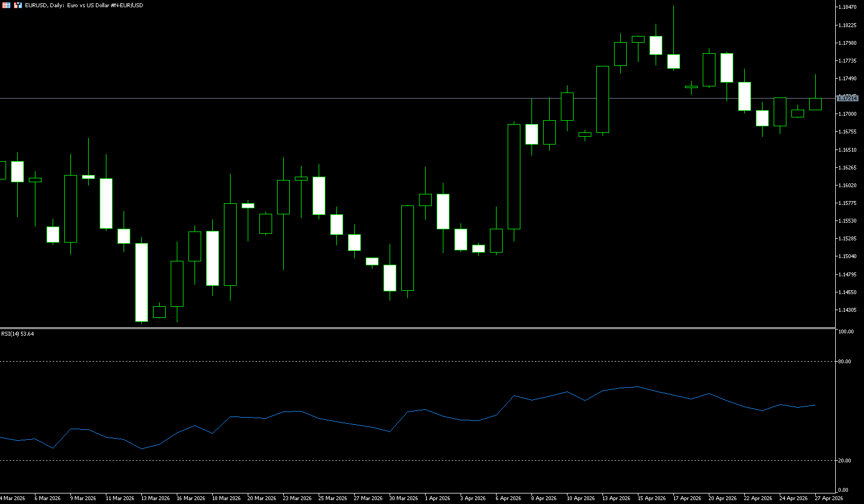This screenshot has height=504, width=864.
Task: Click the 27 Apr 2026 date label
Action: tap(829, 498)
